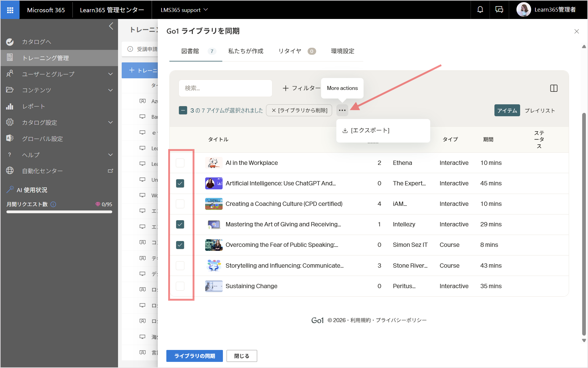Expand the Help section chevron
Screen dimensions: 588x368
pos(110,155)
